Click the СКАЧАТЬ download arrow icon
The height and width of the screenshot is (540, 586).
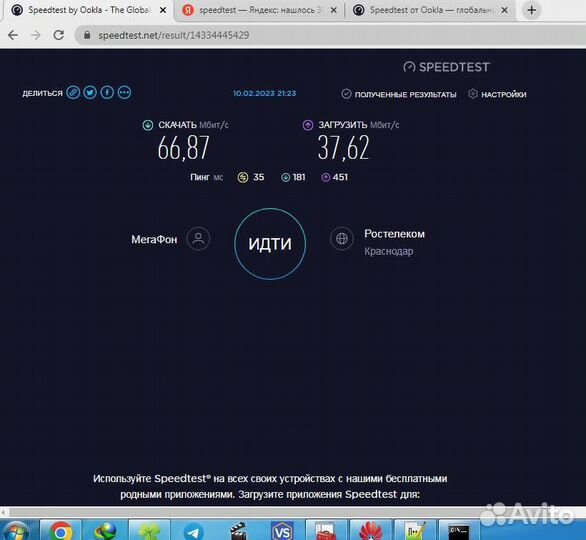[148, 125]
